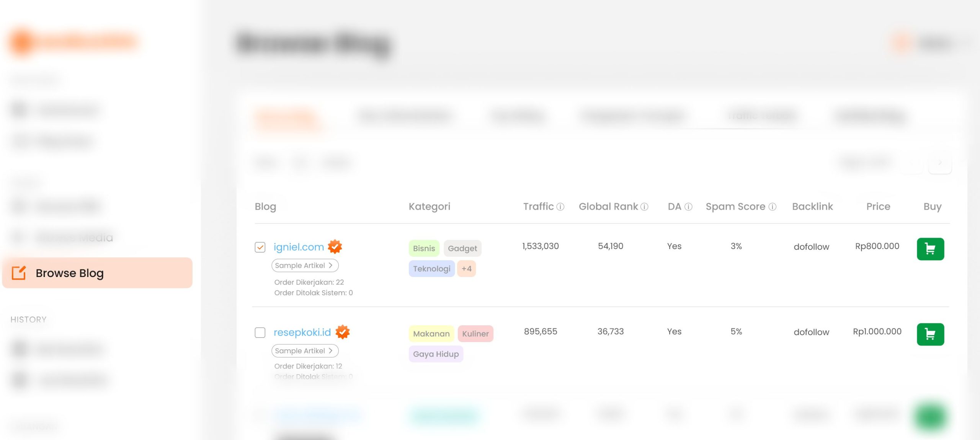This screenshot has width=980, height=440.
Task: Open the resepkoki.id blog link
Action: pos(302,332)
